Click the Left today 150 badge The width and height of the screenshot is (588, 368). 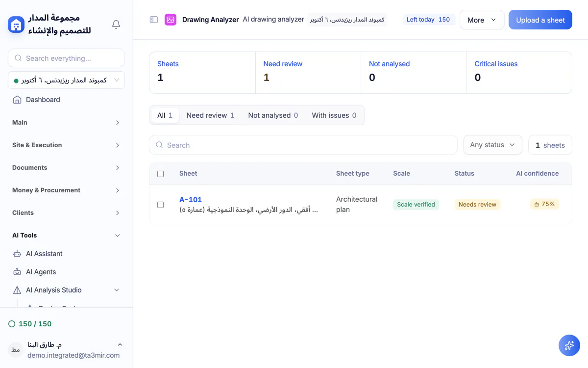click(428, 20)
